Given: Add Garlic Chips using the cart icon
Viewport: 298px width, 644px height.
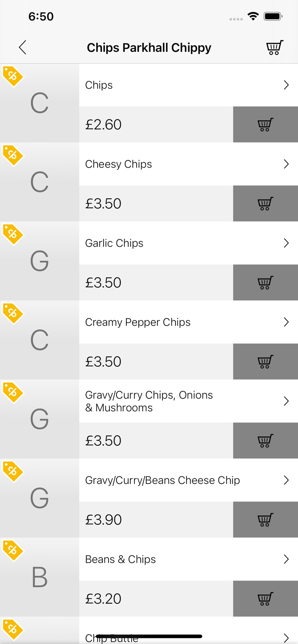Looking at the screenshot, I should (264, 283).
